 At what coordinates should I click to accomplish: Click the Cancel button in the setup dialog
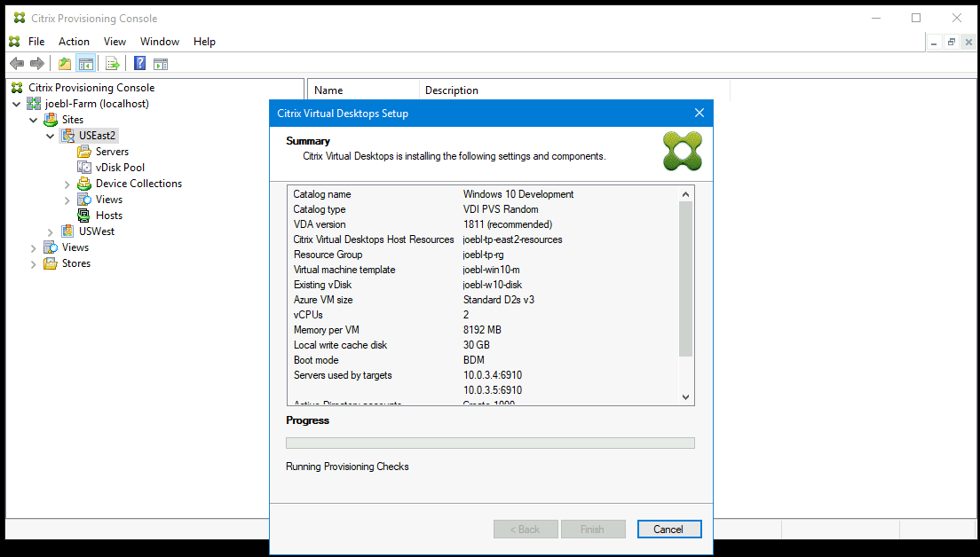669,529
